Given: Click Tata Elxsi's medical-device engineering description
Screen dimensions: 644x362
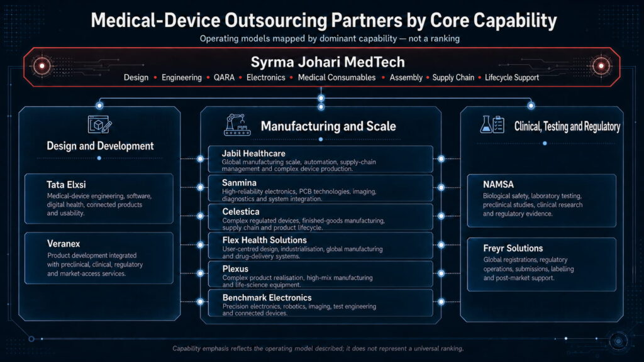Looking at the screenshot, I should 99,204.
